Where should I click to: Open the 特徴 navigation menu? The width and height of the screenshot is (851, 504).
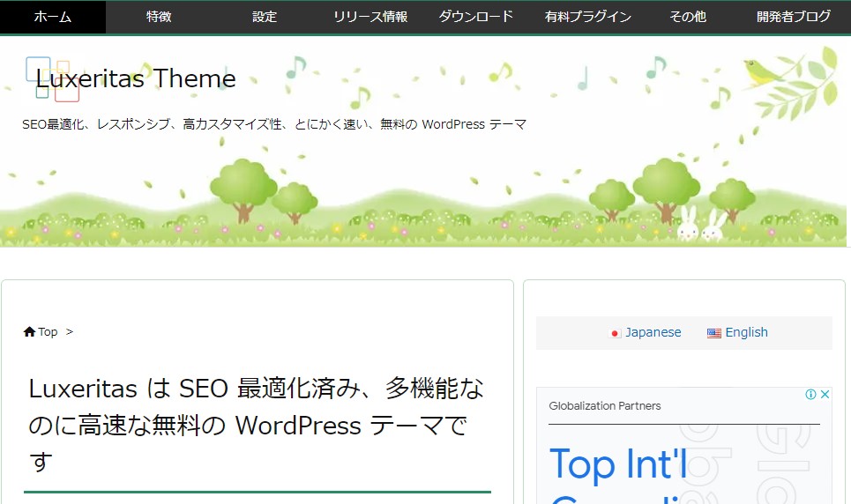pos(159,17)
